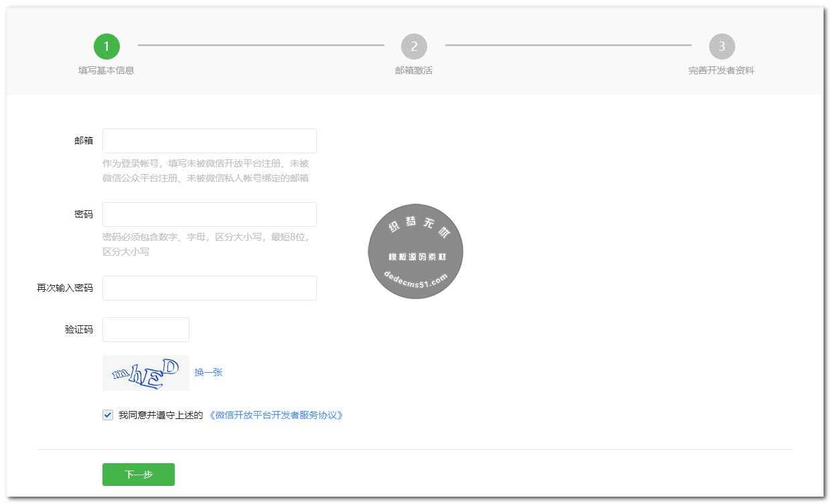The height and width of the screenshot is (504, 831).
Task: Click the captcha image showing distorted letters
Action: (145, 373)
